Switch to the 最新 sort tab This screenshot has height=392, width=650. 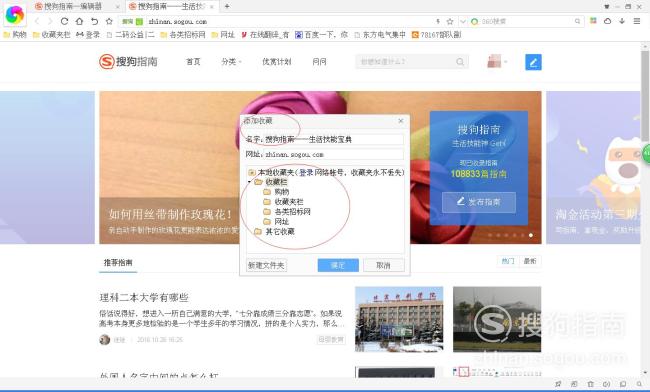click(x=530, y=261)
